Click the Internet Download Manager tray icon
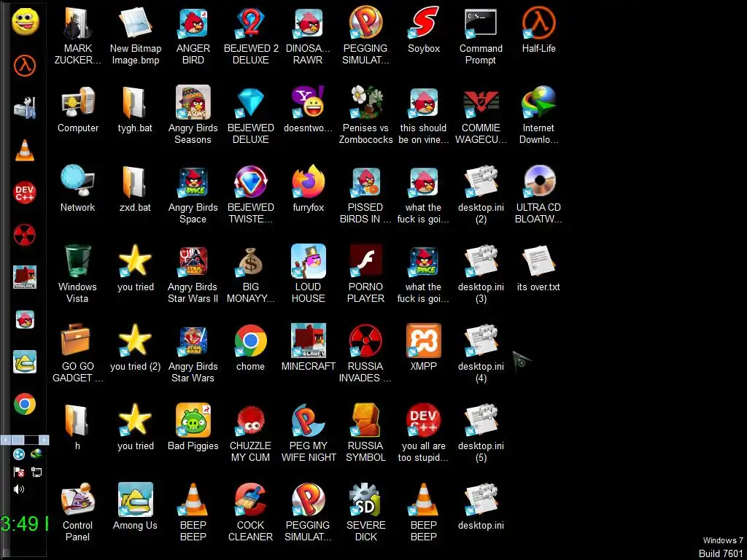Image resolution: width=747 pixels, height=560 pixels. 36,454
